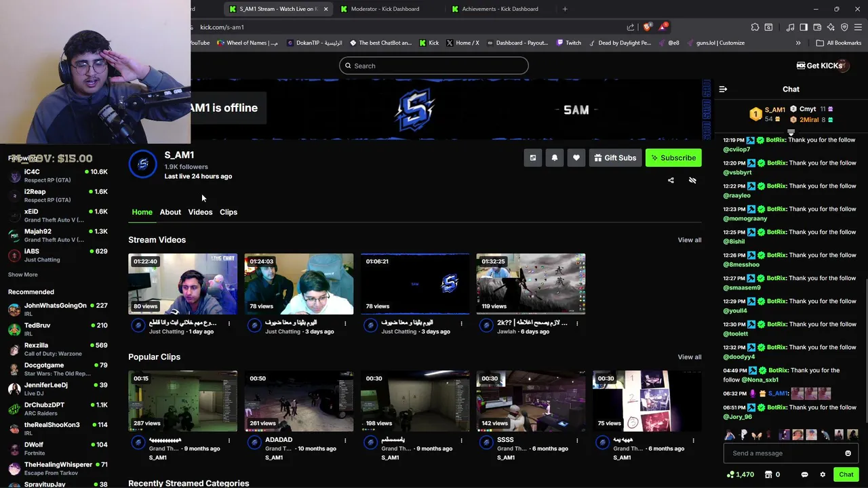This screenshot has height=488, width=868.
Task: Open the Brave VPN shield icon
Action: click(x=844, y=27)
